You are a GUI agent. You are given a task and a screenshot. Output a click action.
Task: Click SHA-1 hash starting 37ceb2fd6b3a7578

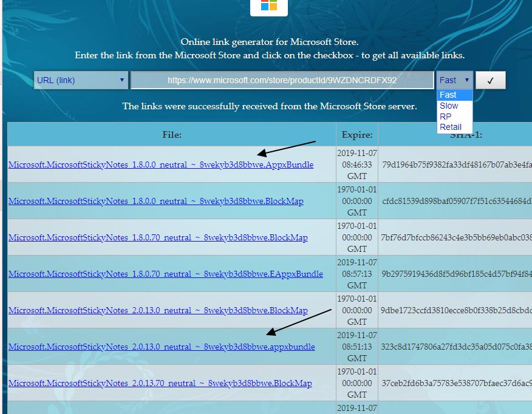click(457, 383)
